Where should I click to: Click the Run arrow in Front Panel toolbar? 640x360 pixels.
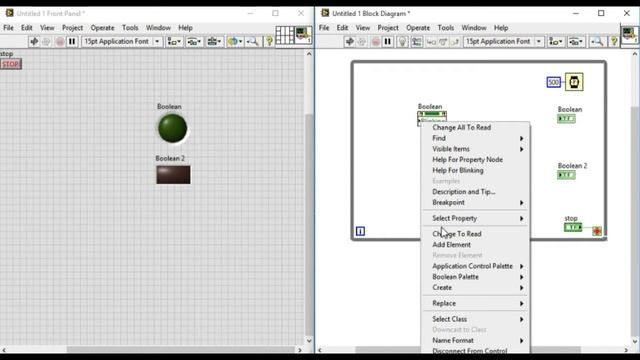coord(34,42)
